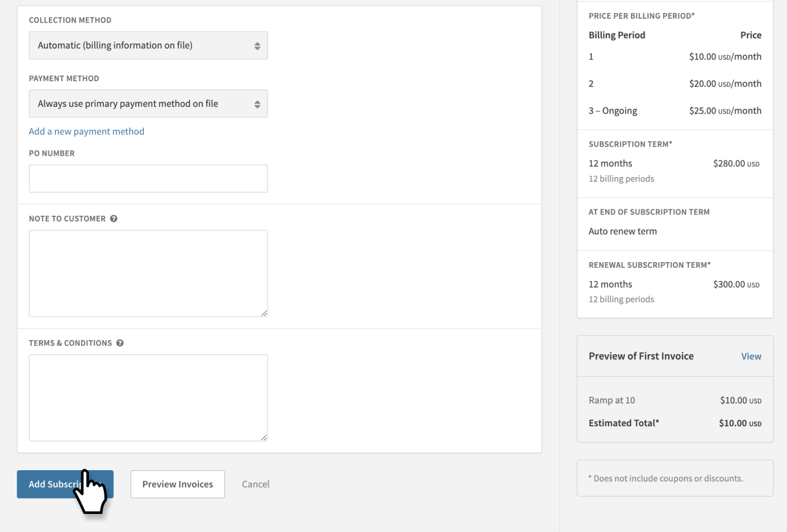The image size is (787, 532).
Task: Click the Auto renew term text
Action: tap(623, 231)
